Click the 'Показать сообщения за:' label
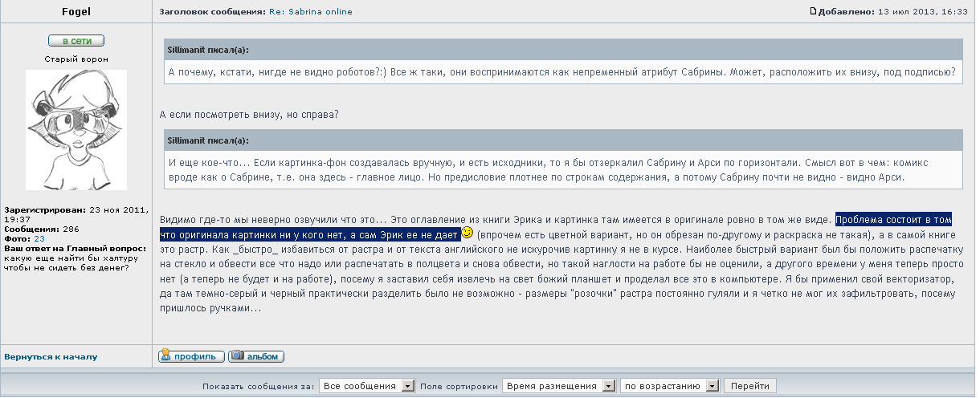Image resolution: width=980 pixels, height=398 pixels. click(259, 386)
